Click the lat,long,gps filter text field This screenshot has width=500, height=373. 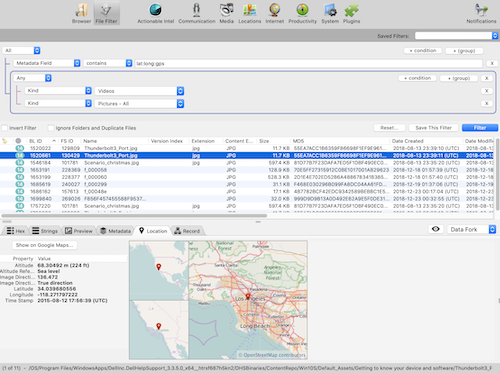click(308, 63)
